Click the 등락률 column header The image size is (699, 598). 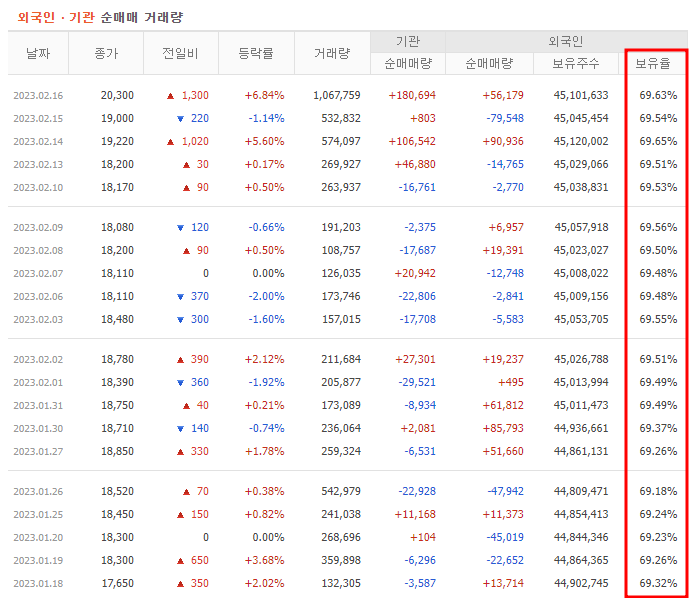coord(256,54)
